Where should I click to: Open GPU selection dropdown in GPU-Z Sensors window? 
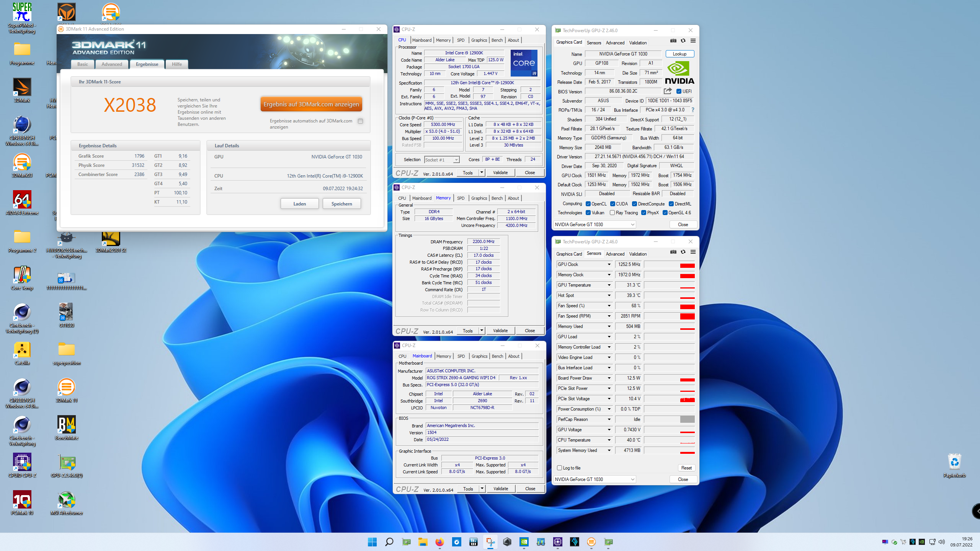(x=595, y=479)
